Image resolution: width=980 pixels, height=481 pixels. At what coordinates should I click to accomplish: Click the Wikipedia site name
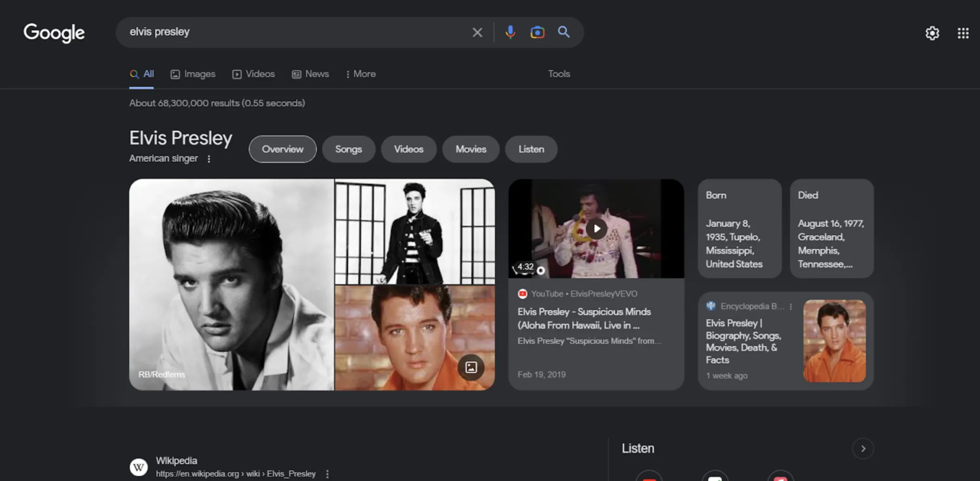(x=177, y=461)
